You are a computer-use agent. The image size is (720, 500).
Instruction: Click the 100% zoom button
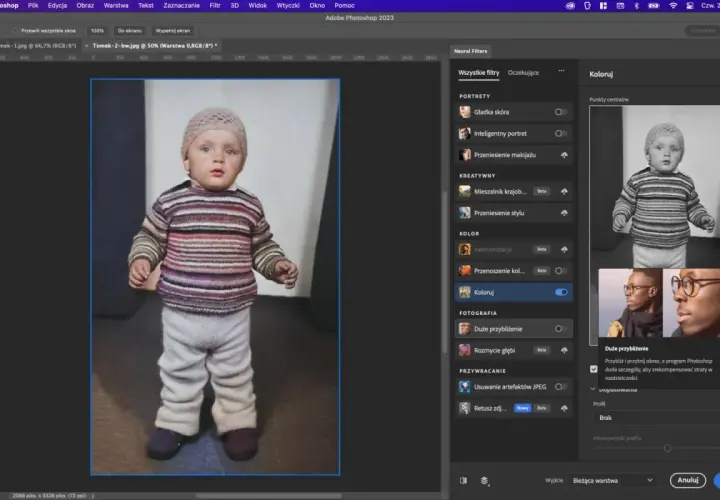tap(97, 31)
